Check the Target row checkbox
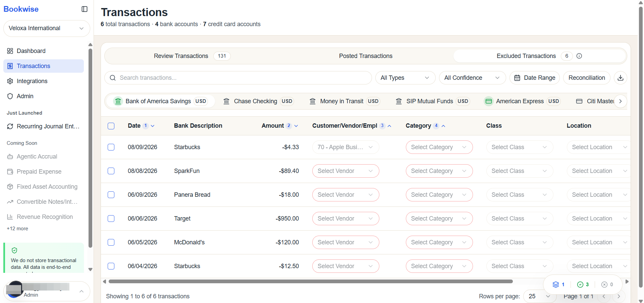 tap(111, 219)
